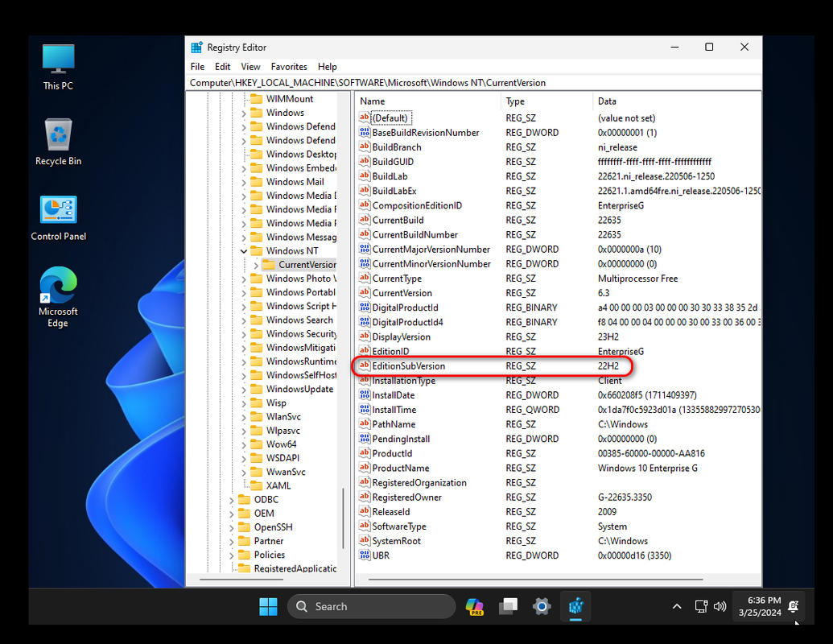Image resolution: width=833 pixels, height=644 pixels.
Task: Click the registry address bar path
Action: click(x=474, y=83)
